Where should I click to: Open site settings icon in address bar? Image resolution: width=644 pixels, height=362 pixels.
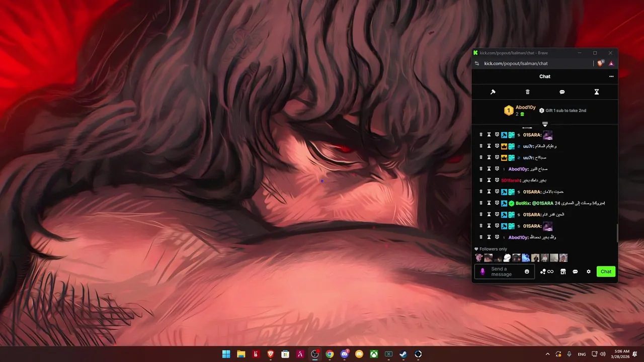pyautogui.click(x=477, y=63)
